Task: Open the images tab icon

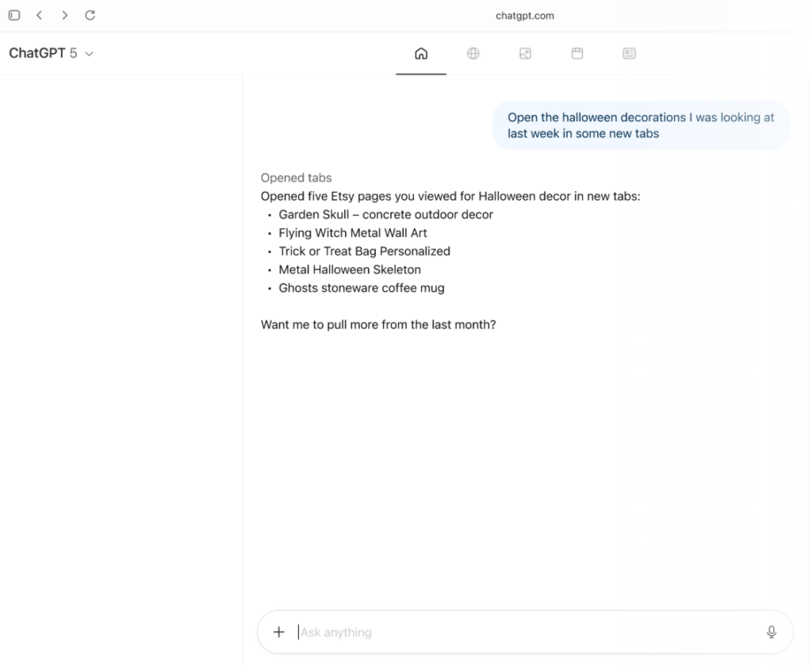Action: pyautogui.click(x=525, y=54)
